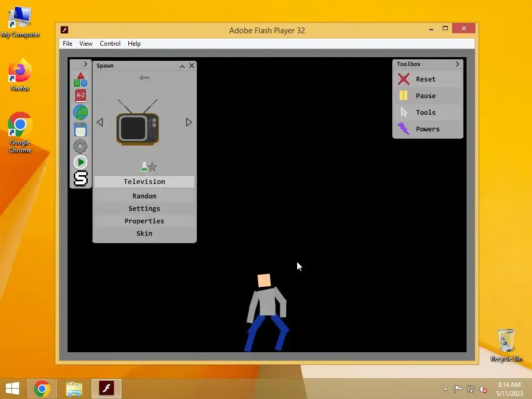Open Google Chrome desktop shortcut
Viewport: 532px width, 399px height.
[x=20, y=132]
